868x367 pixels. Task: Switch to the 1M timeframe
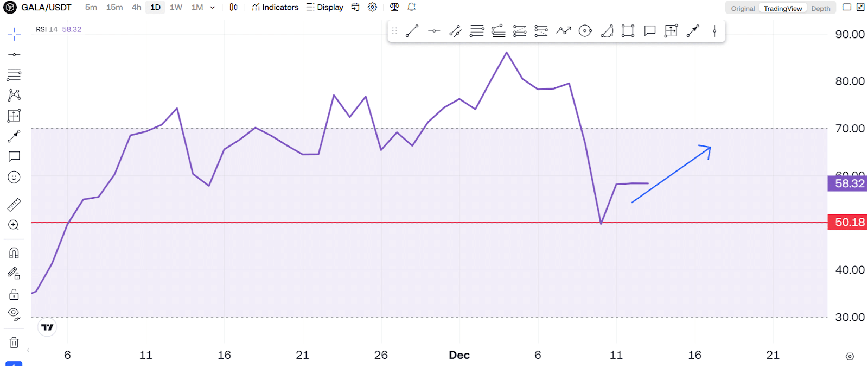pos(197,8)
